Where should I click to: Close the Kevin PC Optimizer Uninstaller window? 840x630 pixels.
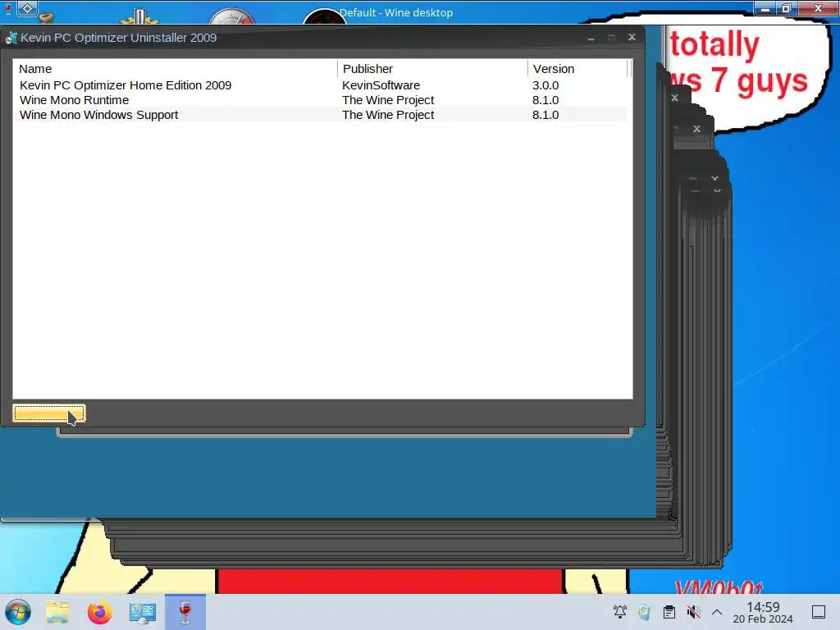click(x=632, y=37)
